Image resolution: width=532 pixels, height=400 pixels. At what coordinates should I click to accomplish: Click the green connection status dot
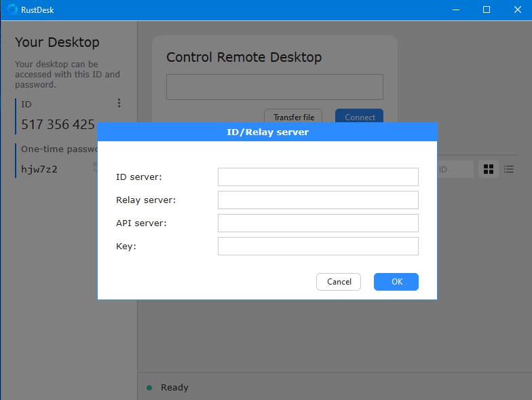(x=149, y=387)
